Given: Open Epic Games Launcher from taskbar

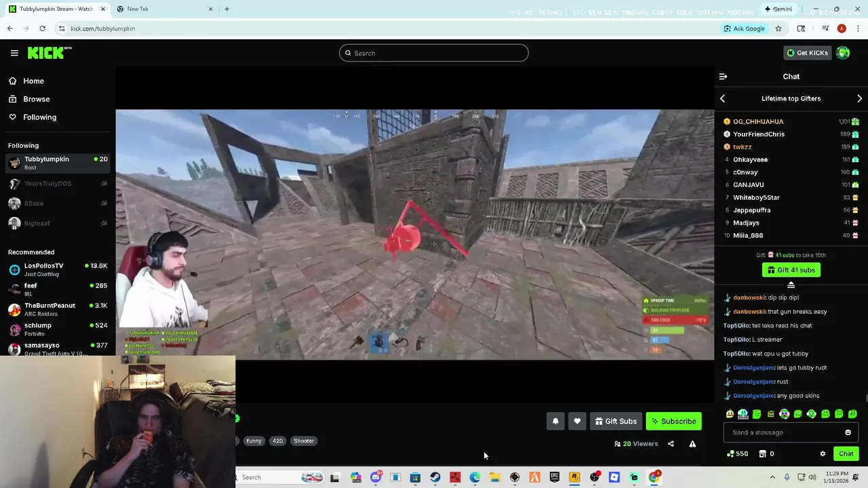Looking at the screenshot, I should (x=555, y=477).
